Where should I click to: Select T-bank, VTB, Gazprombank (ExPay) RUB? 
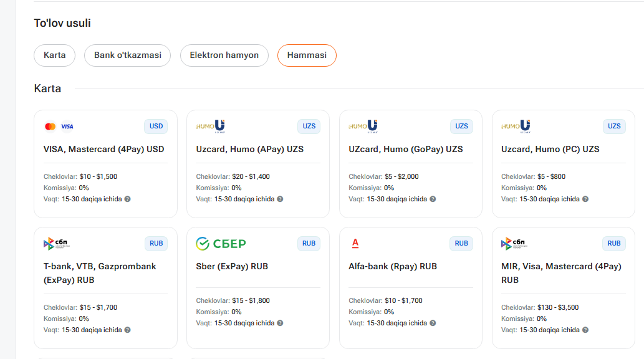pyautogui.click(x=105, y=288)
